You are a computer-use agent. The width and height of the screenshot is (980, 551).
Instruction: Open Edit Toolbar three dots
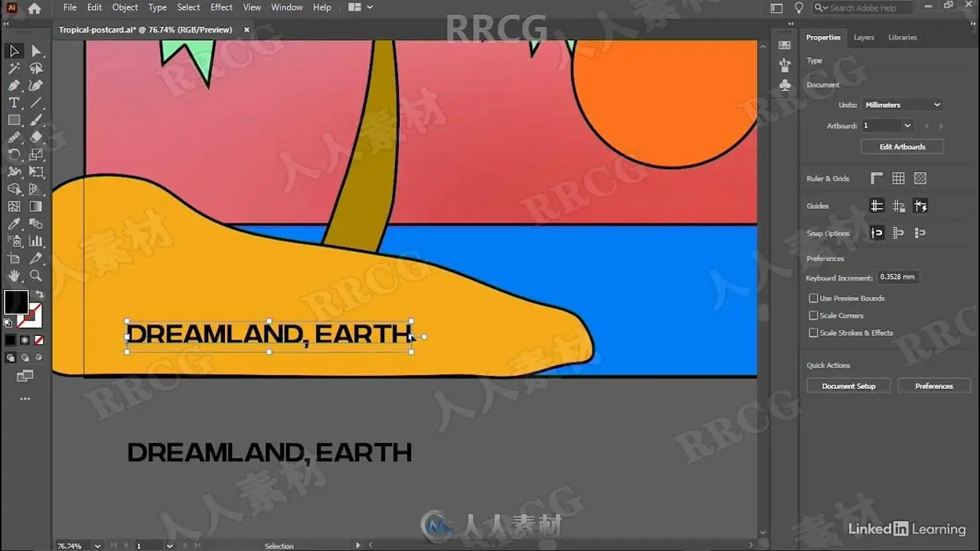pyautogui.click(x=24, y=399)
